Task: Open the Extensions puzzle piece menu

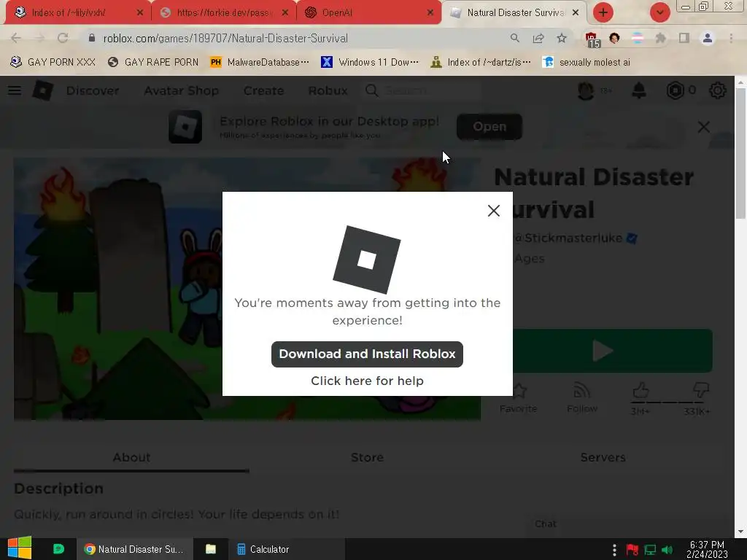Action: [x=660, y=38]
